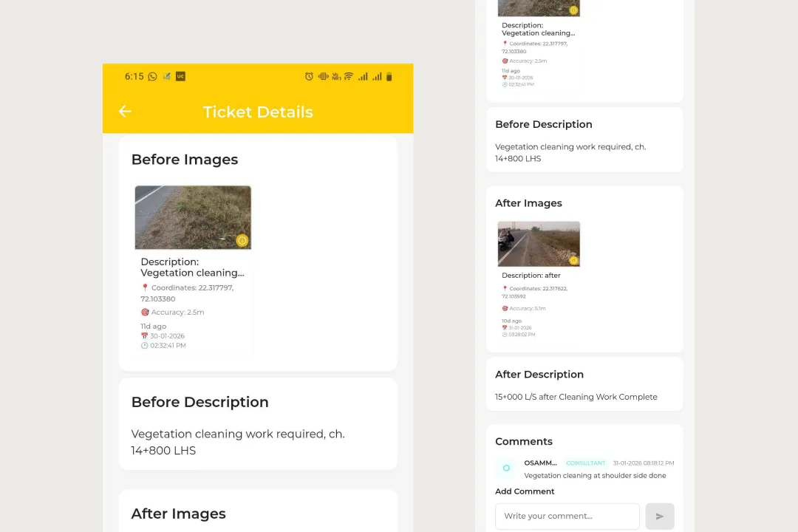
Task: Click the Write your comment field
Action: [x=567, y=516]
